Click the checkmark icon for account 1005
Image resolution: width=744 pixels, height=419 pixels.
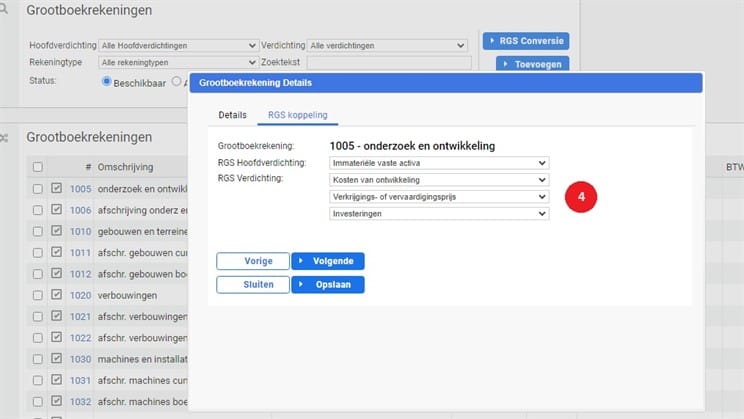[x=56, y=188]
